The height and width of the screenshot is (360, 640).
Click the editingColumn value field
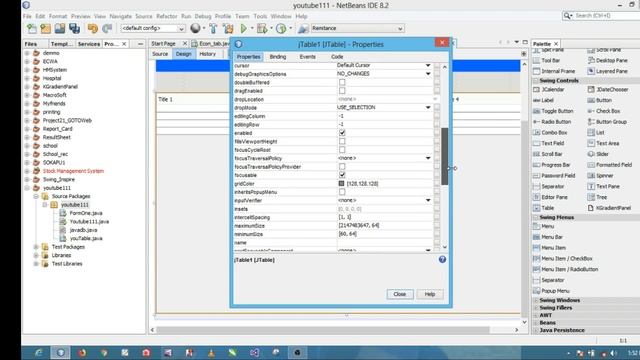[x=384, y=116]
